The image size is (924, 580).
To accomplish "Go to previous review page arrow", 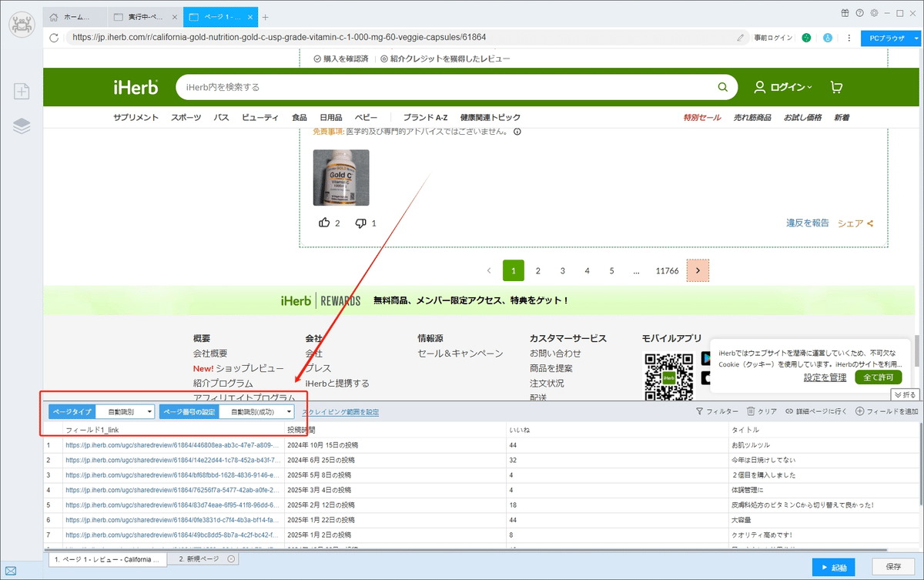I will click(x=489, y=270).
